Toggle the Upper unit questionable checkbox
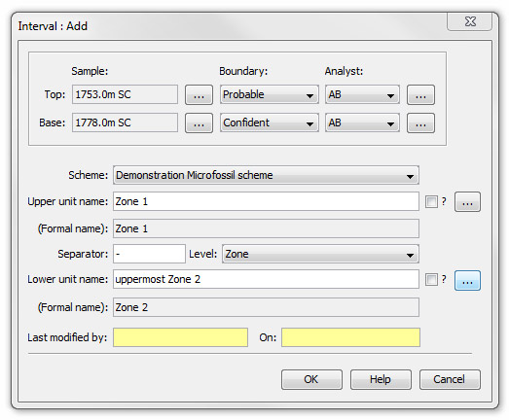Image resolution: width=509 pixels, height=420 pixels. coord(431,201)
